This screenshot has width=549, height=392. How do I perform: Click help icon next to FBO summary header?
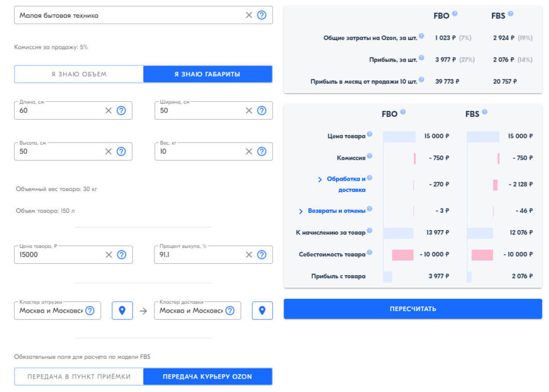coord(455,14)
